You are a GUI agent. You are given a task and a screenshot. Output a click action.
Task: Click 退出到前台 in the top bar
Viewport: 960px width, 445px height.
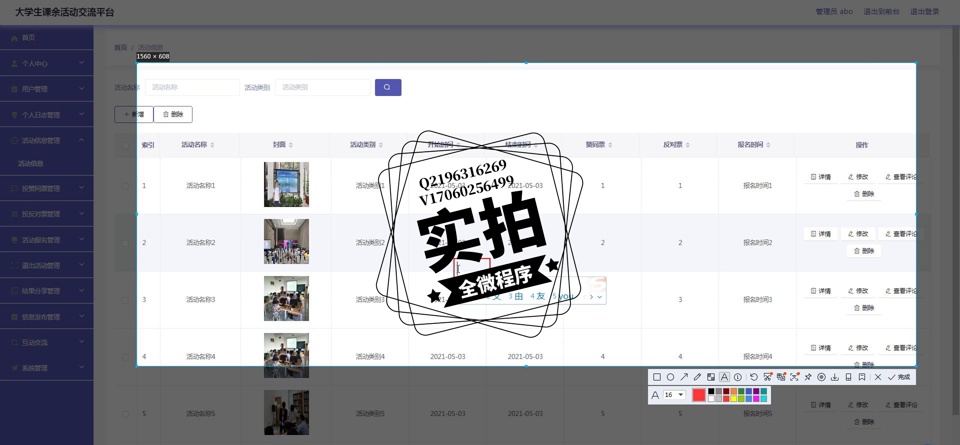point(882,12)
